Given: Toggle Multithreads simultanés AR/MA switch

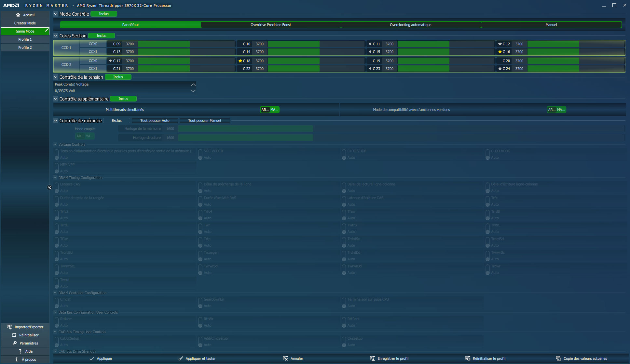Looking at the screenshot, I should pyautogui.click(x=270, y=110).
